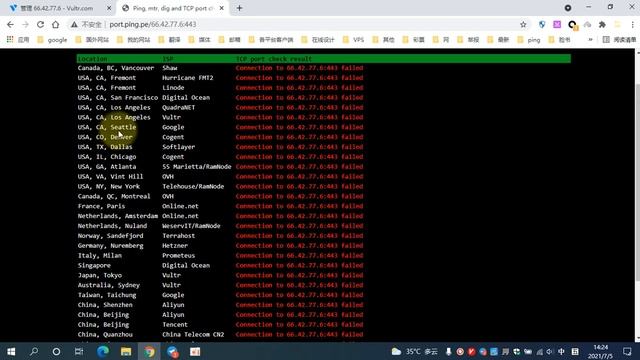Click the TCP port check result header
Viewport: 640px width, 360px height.
(274, 59)
